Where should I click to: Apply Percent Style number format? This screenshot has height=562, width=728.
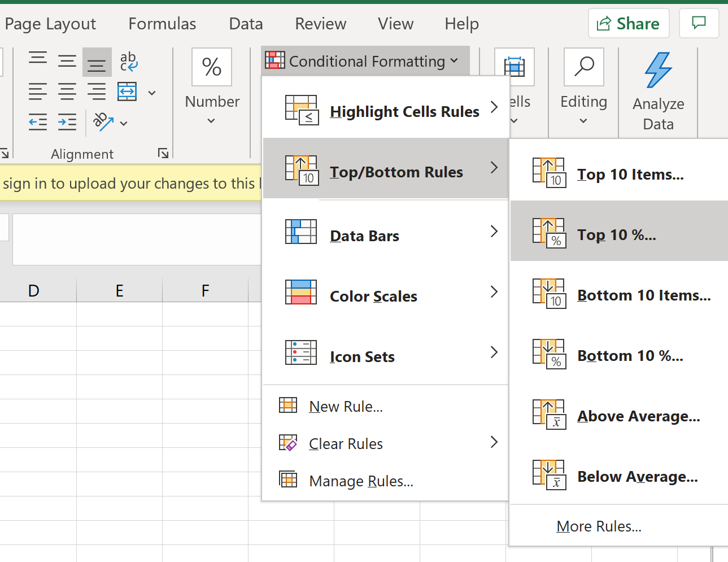211,67
